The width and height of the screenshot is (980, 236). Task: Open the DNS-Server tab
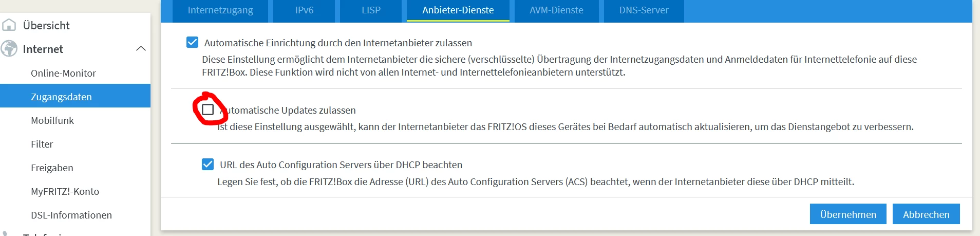644,10
